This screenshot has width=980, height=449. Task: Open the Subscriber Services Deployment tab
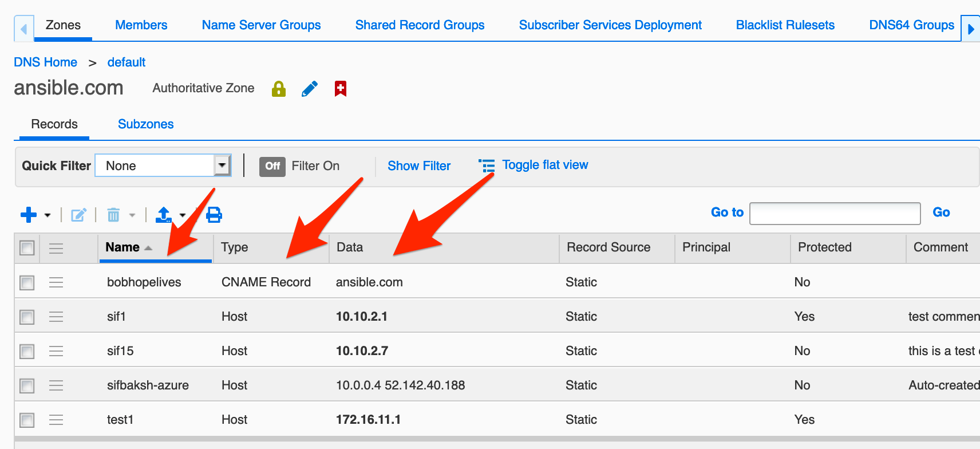tap(610, 25)
